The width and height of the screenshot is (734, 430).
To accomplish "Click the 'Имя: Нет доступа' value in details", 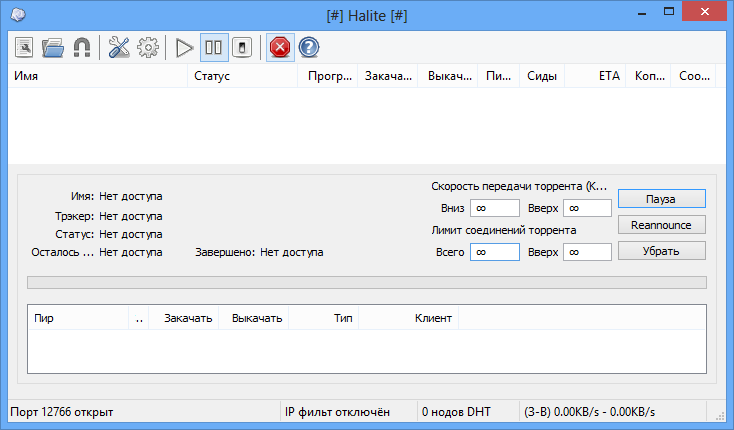I will 131,196.
